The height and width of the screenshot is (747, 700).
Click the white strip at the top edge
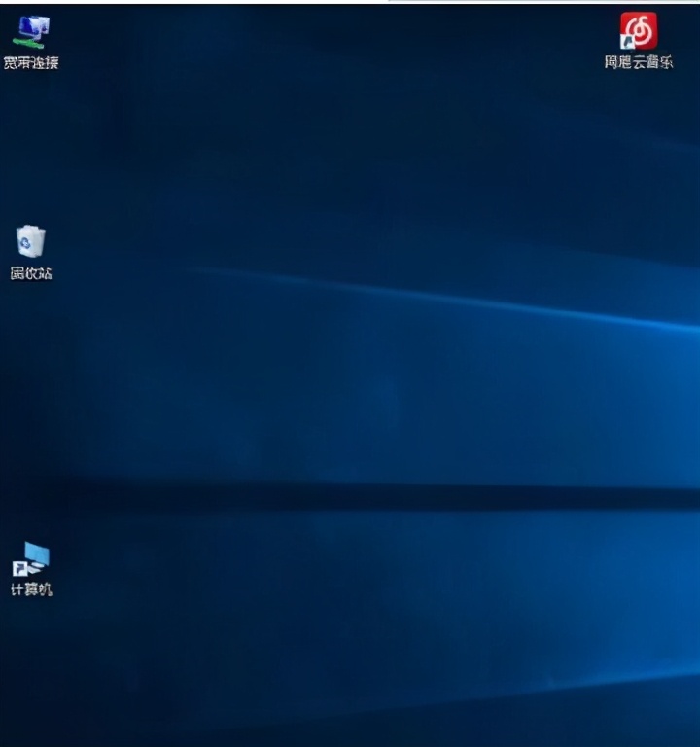coord(544,1)
